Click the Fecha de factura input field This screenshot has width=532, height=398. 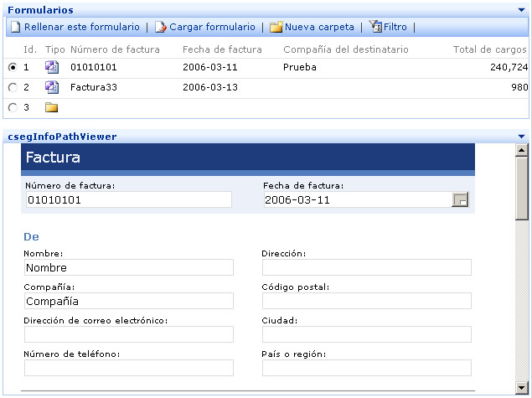pyautogui.click(x=358, y=199)
